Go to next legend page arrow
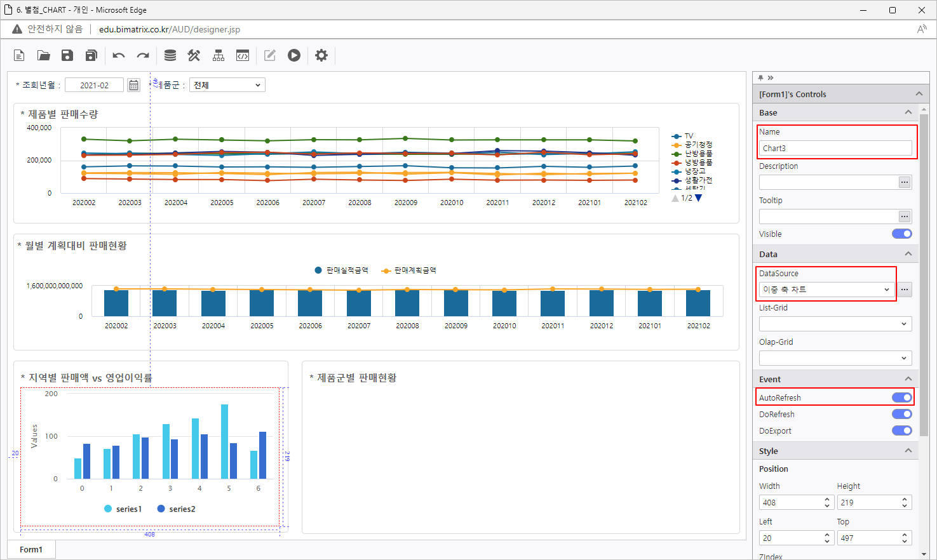 coord(699,198)
